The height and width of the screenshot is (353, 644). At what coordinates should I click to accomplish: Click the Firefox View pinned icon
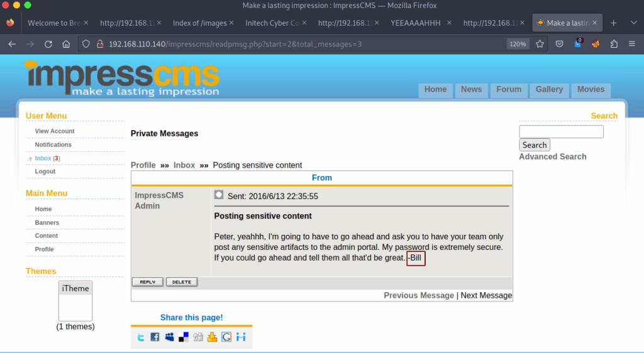10,23
